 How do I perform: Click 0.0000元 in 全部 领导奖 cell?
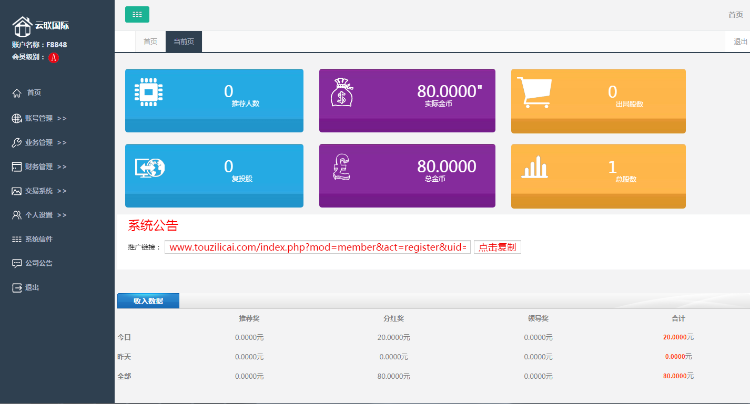[538, 376]
